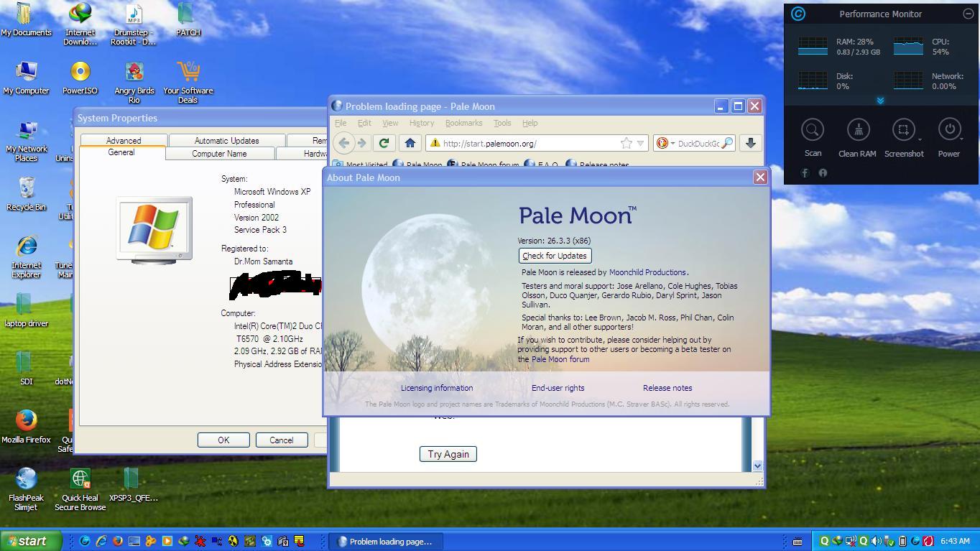Open the Edit menu in Pale Moon
The image size is (980, 551).
click(364, 123)
